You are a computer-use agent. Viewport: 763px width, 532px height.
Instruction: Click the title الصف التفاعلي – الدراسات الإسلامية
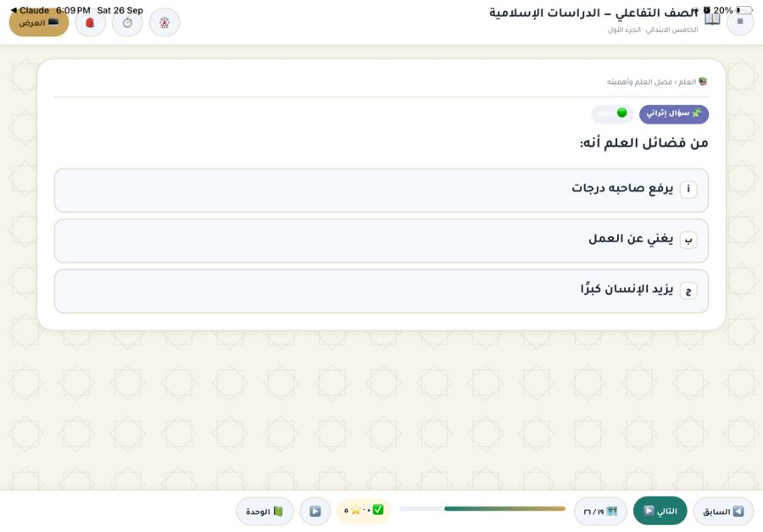(593, 13)
